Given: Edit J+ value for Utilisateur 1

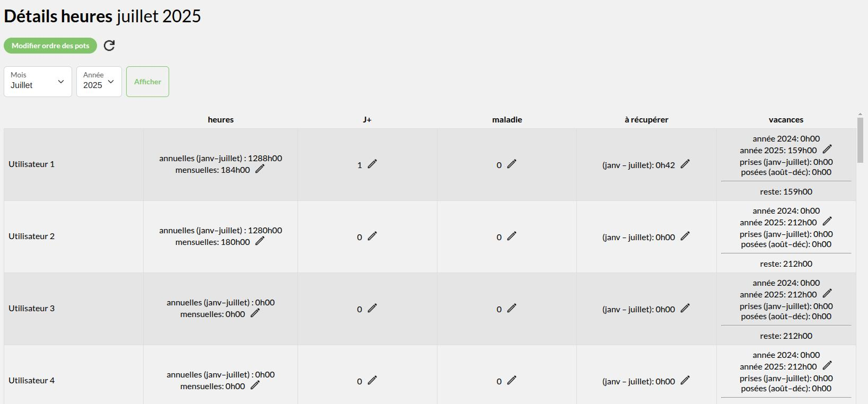Looking at the screenshot, I should pyautogui.click(x=372, y=164).
